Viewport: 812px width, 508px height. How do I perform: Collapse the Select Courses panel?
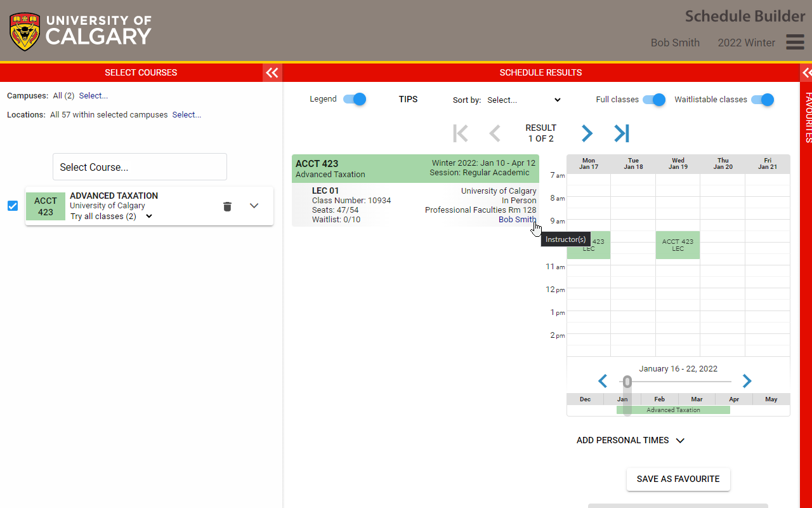click(272, 72)
